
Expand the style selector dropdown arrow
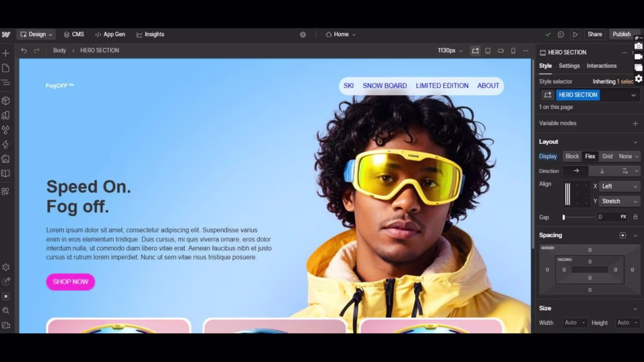(x=634, y=95)
